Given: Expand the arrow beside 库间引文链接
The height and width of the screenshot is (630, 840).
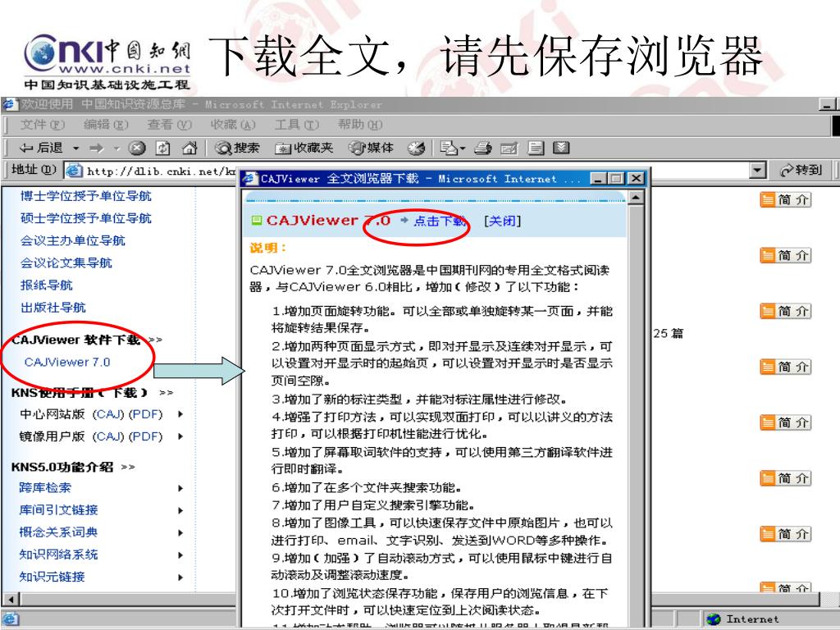Looking at the screenshot, I should (180, 511).
